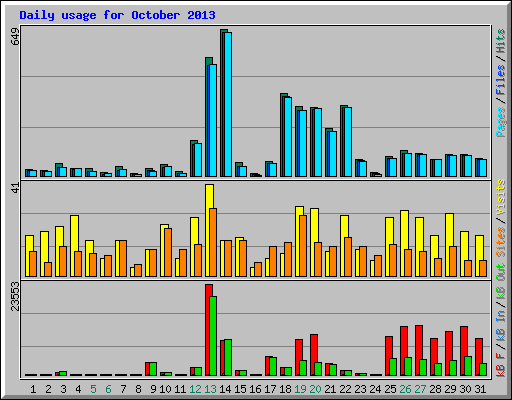Click the tallest red kB bar, day 13
The image size is (512, 400).
point(209,330)
